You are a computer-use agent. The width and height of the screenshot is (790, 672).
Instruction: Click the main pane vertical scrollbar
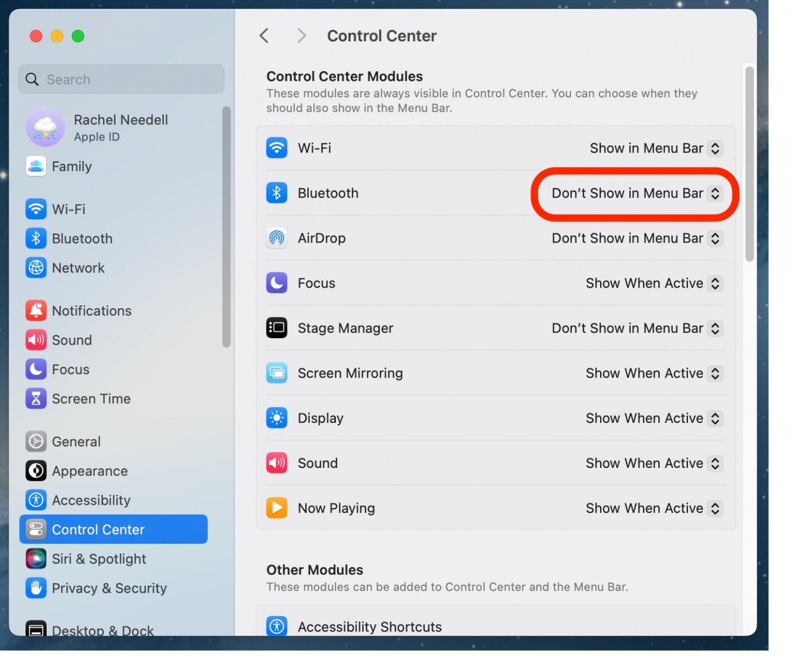(x=749, y=163)
